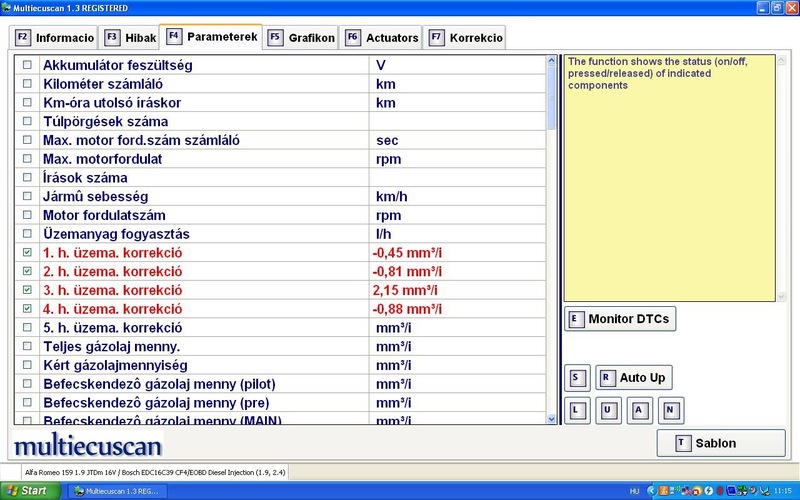Viewport: 800px width, 500px height.
Task: Expand hidden tray icons arrow
Action: [651, 491]
